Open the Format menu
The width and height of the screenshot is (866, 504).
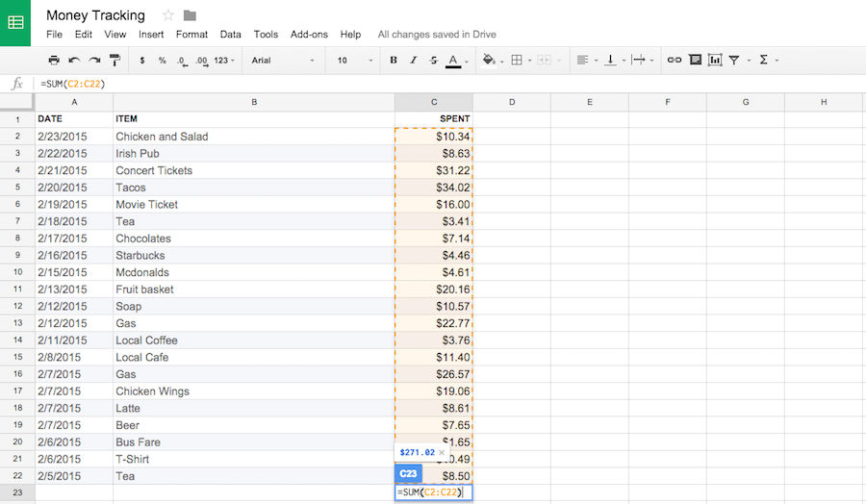click(191, 35)
